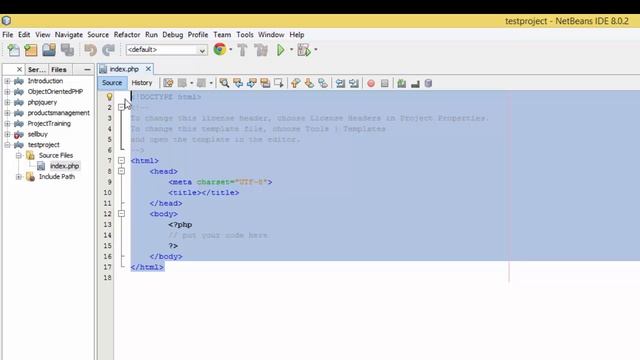Open the Navigate menu
The image size is (640, 360).
[x=69, y=35]
